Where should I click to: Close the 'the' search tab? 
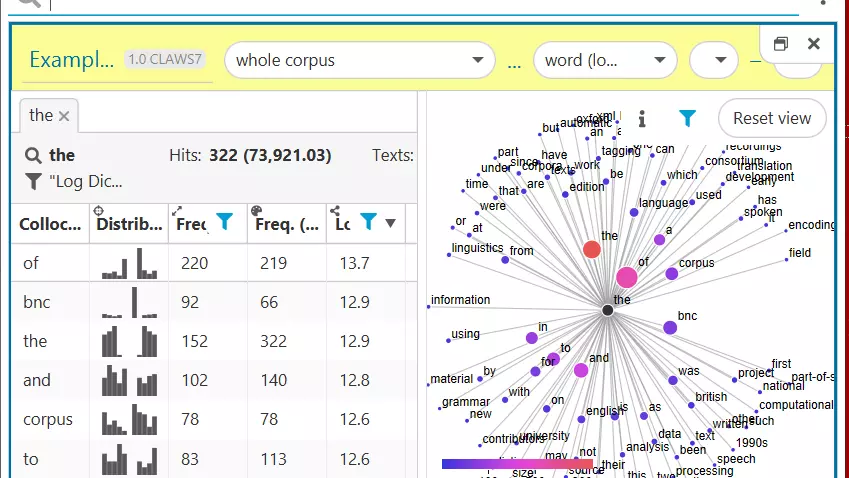(x=64, y=116)
